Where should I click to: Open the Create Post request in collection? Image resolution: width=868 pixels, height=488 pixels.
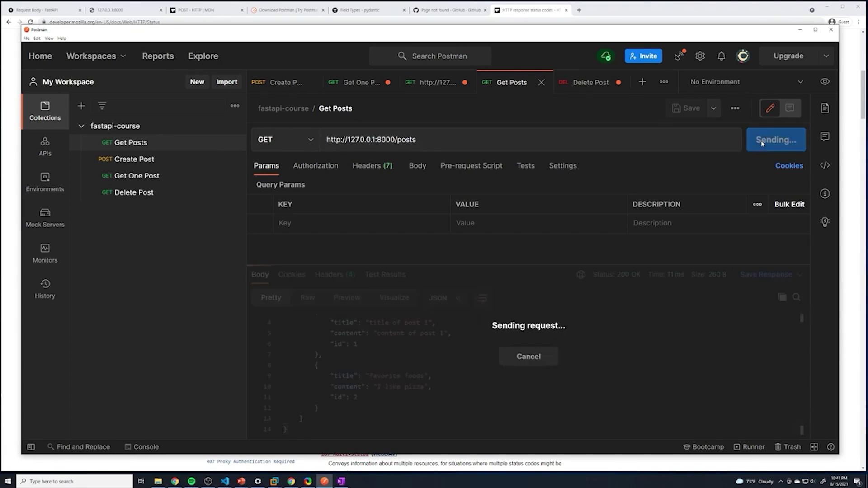pyautogui.click(x=134, y=159)
